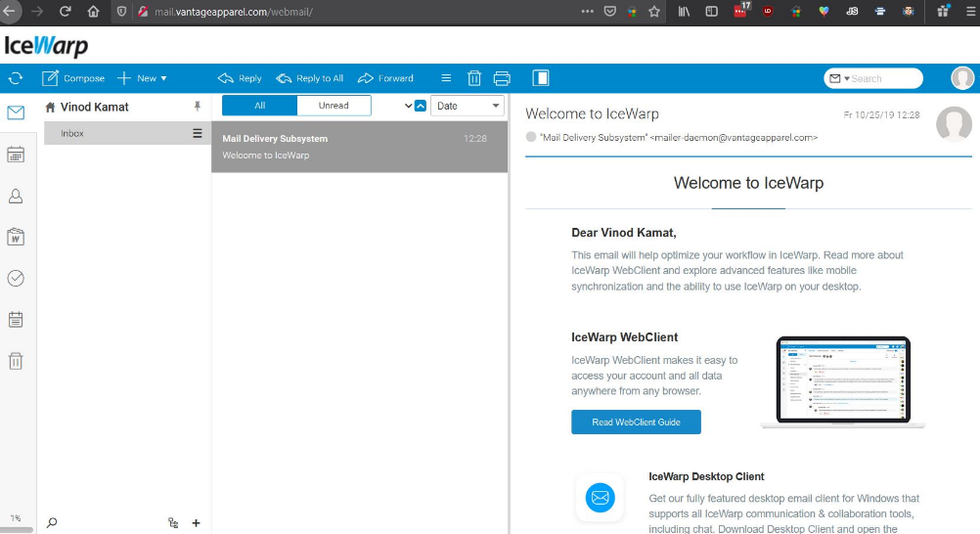Expand the message selection chevron
Viewport: 980px width, 534px height.
pyautogui.click(x=408, y=106)
